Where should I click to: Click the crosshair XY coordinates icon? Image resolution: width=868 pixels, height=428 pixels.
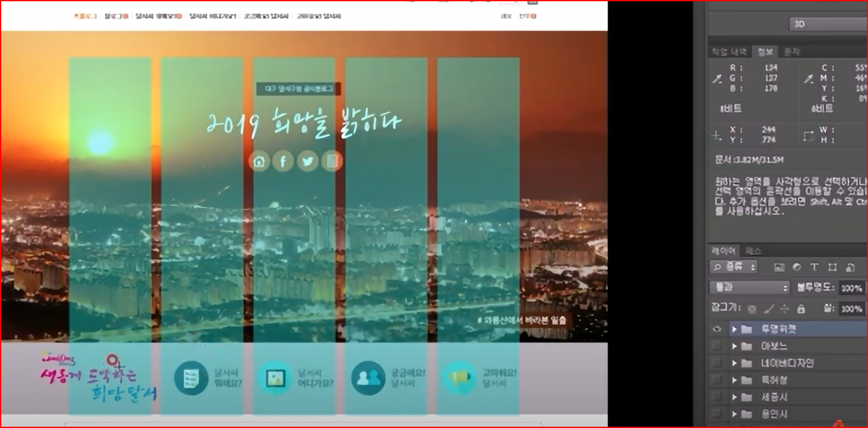717,135
